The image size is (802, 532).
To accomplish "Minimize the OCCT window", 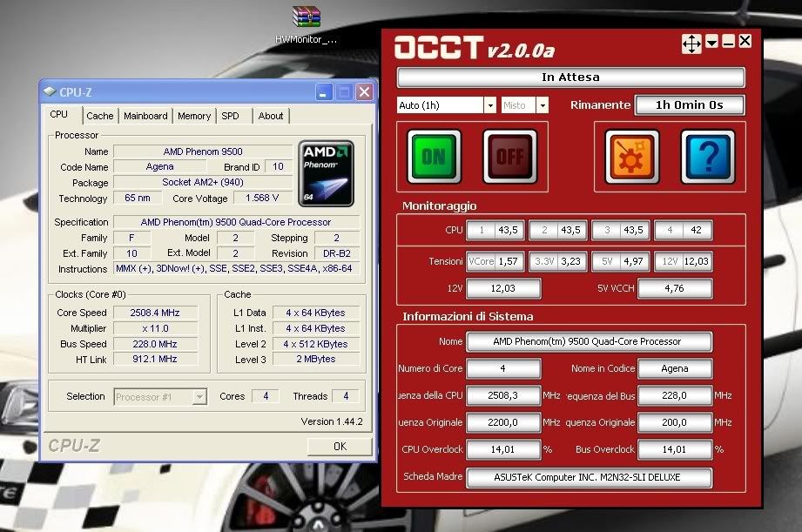I will pos(728,42).
